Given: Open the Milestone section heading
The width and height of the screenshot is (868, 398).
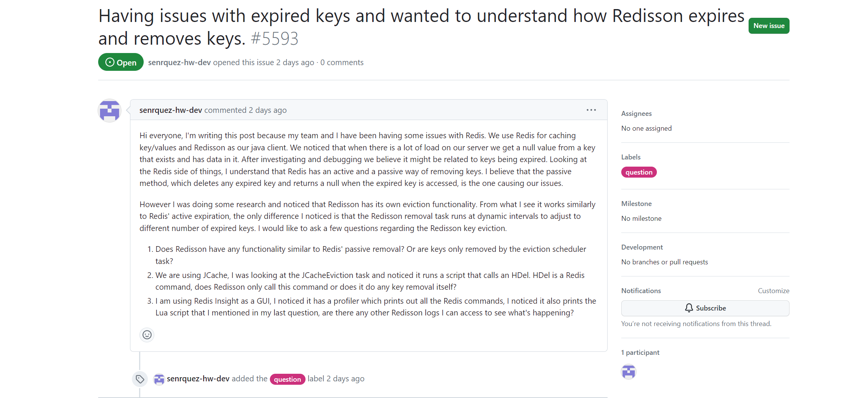Looking at the screenshot, I should coord(636,203).
